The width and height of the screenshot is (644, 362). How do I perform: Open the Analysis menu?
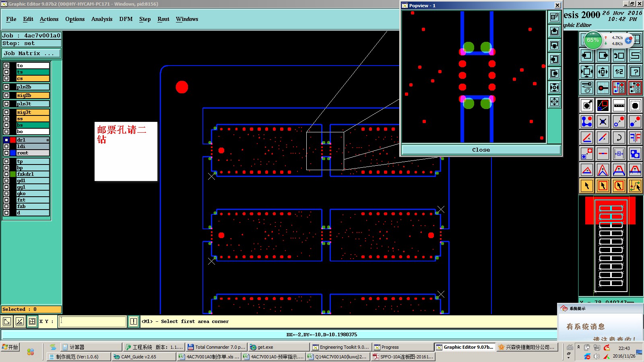coord(102,19)
